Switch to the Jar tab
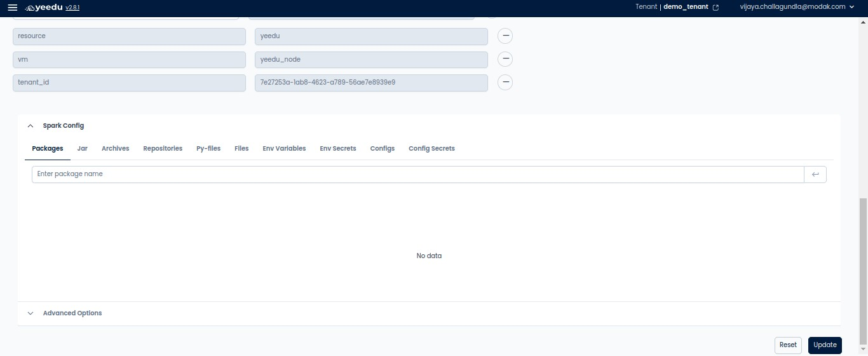The image size is (868, 356). [x=83, y=149]
